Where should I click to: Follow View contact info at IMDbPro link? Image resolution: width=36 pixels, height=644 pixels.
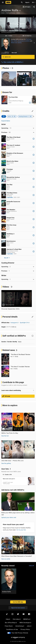tap(13, 62)
